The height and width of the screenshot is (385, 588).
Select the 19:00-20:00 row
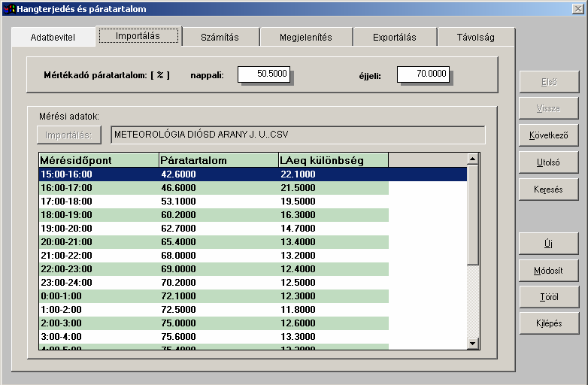click(214, 229)
